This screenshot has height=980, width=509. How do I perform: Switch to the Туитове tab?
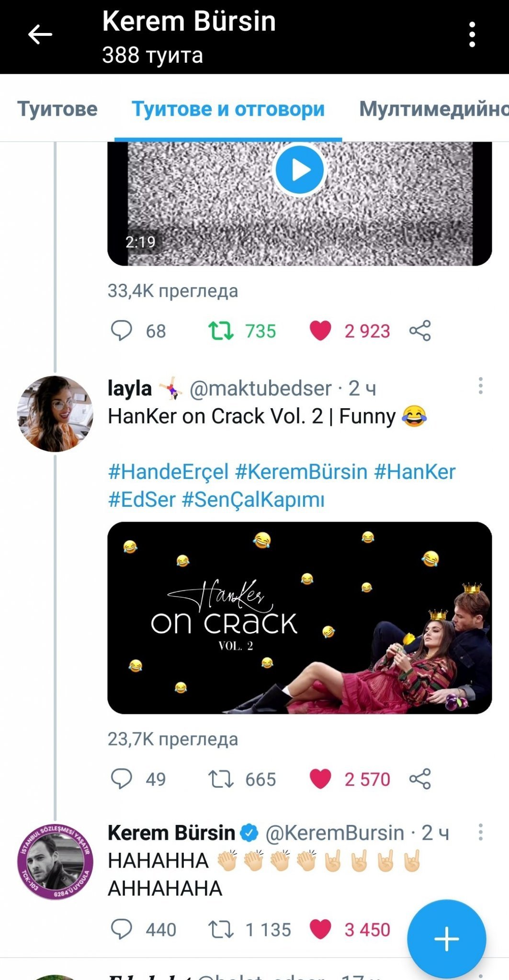[57, 109]
